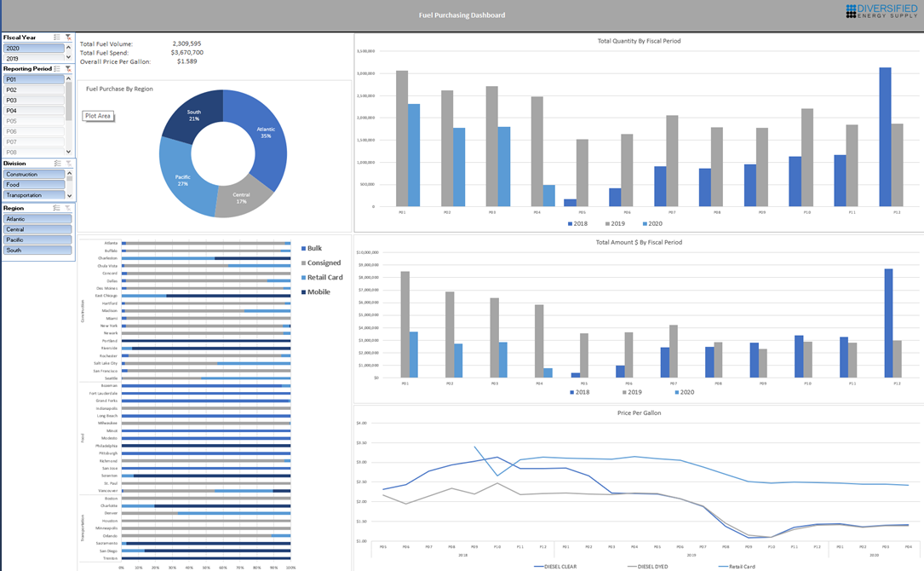This screenshot has height=571, width=924.
Task: Clear the Reporting Period slicer filter
Action: pyautogui.click(x=69, y=69)
